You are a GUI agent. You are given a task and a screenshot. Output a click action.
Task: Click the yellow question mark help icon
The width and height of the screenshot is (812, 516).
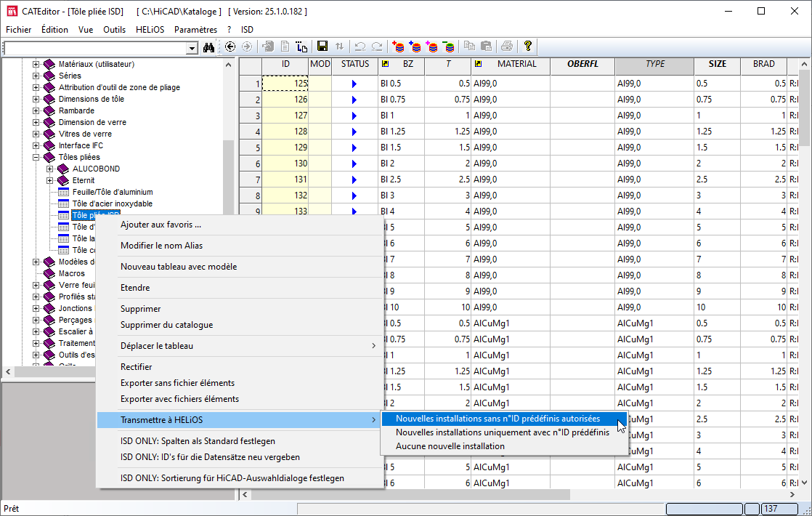coord(528,47)
